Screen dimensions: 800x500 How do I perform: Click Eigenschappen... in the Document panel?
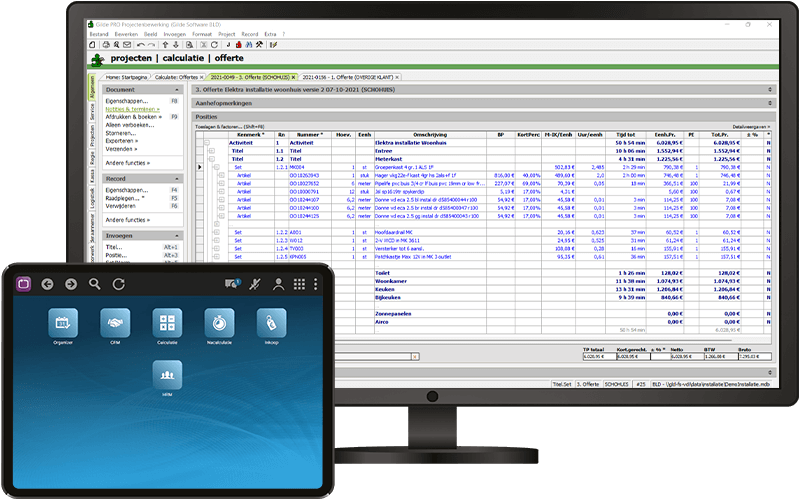pos(127,101)
